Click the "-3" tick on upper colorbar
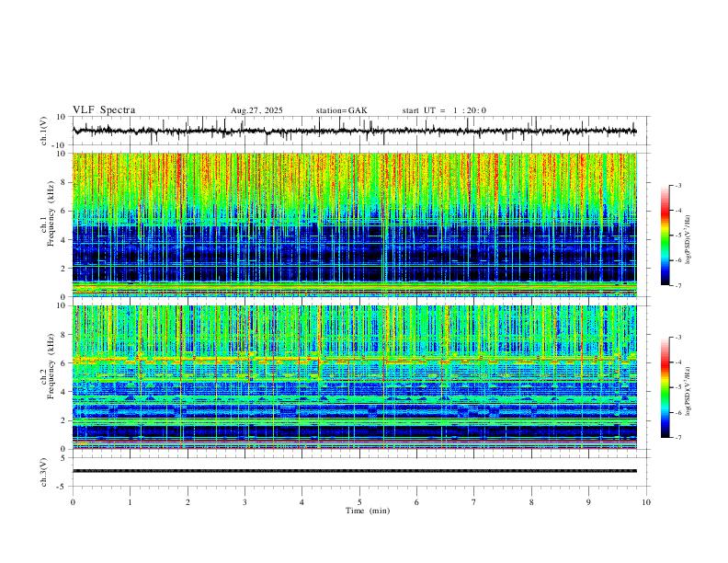 [677, 186]
